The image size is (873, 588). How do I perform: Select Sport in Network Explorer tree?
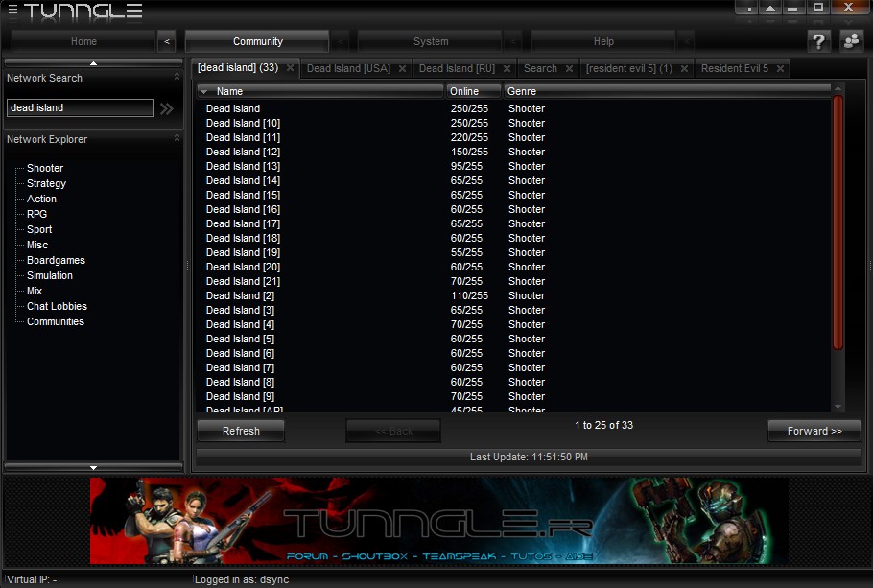[x=39, y=229]
